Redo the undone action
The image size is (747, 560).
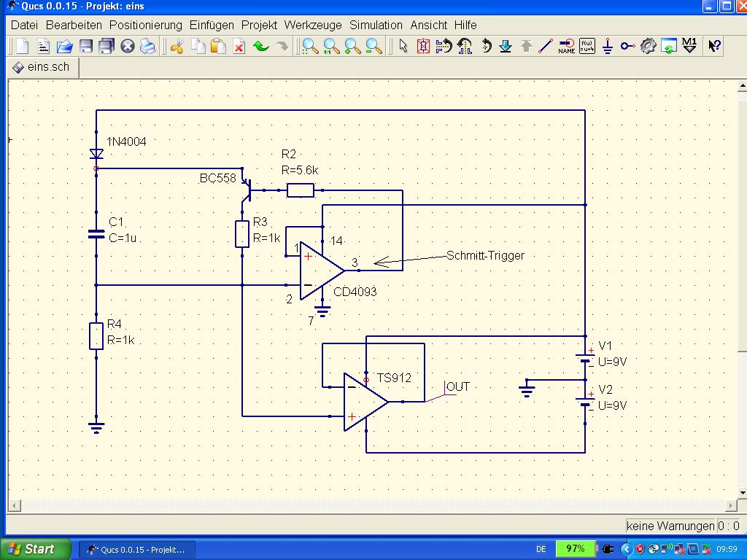pos(282,46)
